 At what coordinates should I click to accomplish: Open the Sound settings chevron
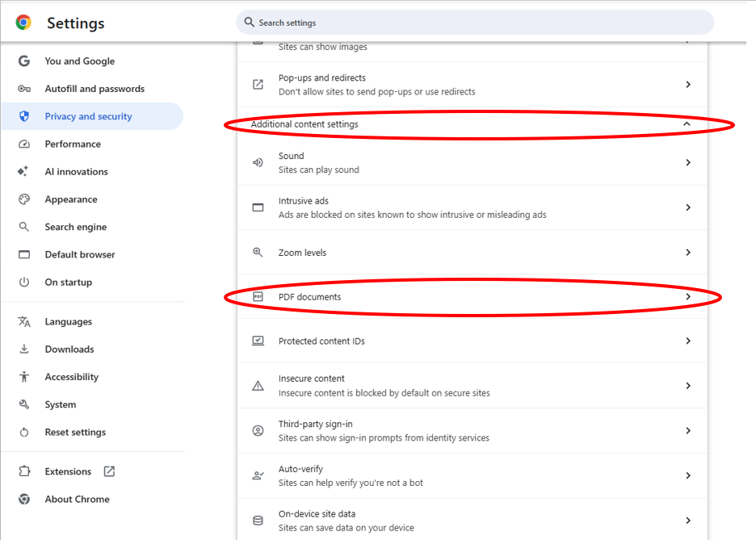(x=688, y=162)
